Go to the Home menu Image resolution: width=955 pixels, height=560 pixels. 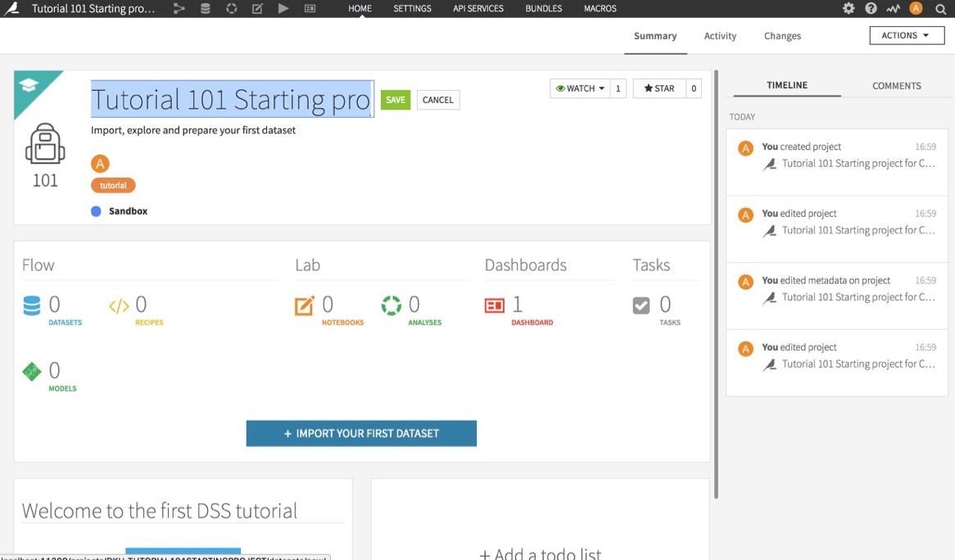[x=360, y=8]
